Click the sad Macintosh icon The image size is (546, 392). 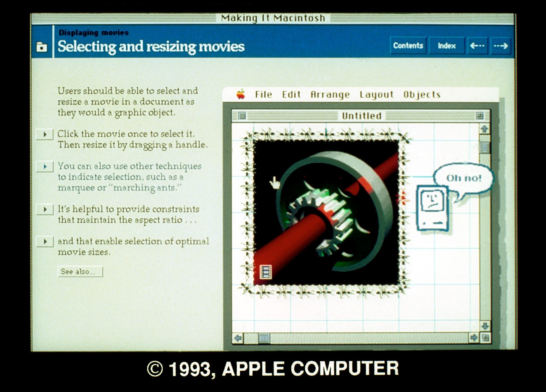pos(432,208)
